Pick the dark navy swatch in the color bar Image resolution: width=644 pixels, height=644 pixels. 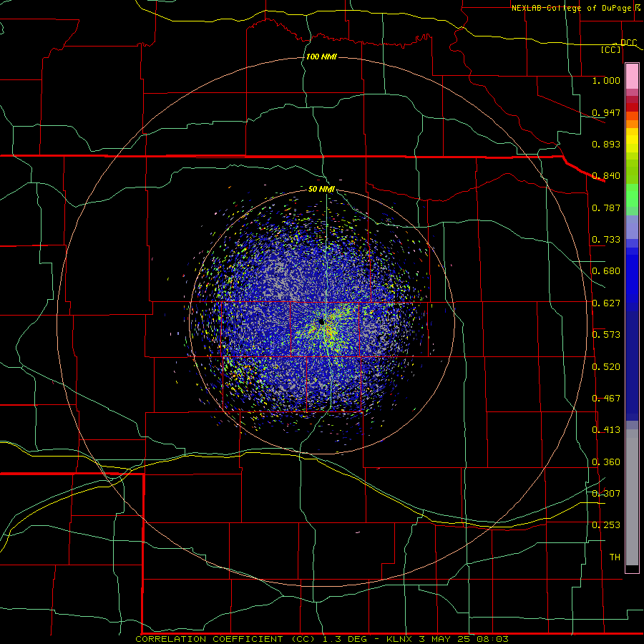632,366
